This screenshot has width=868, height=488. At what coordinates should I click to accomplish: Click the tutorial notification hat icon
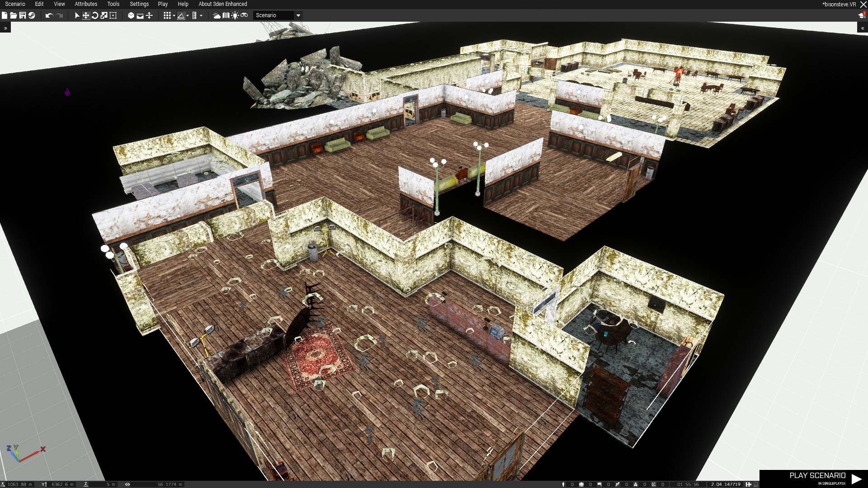[x=862, y=15]
